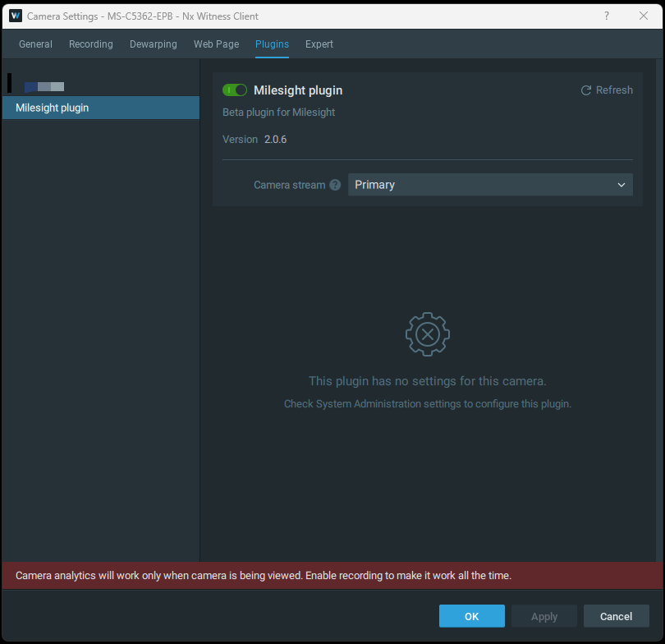Click 'Beta plugin for Milesight' description
The image size is (665, 644).
tap(278, 113)
